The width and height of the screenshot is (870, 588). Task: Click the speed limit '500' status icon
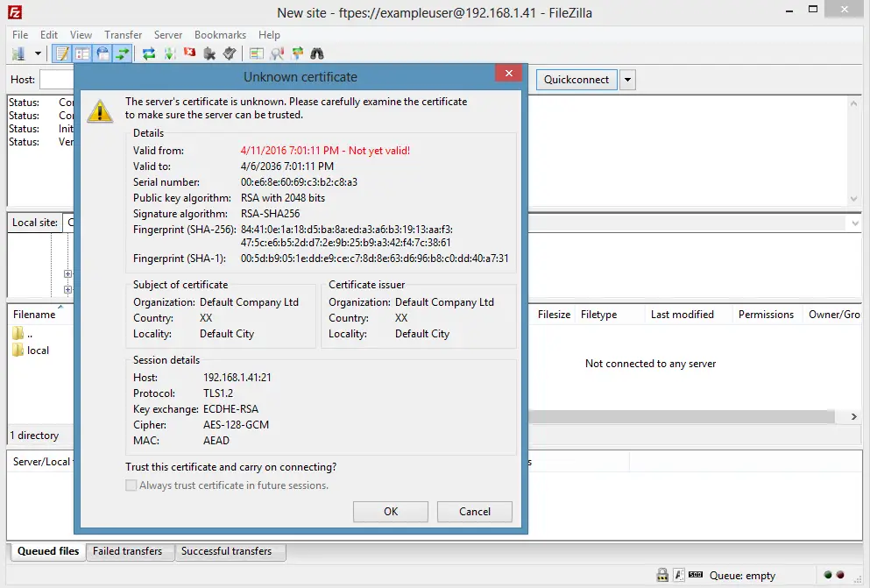click(696, 575)
